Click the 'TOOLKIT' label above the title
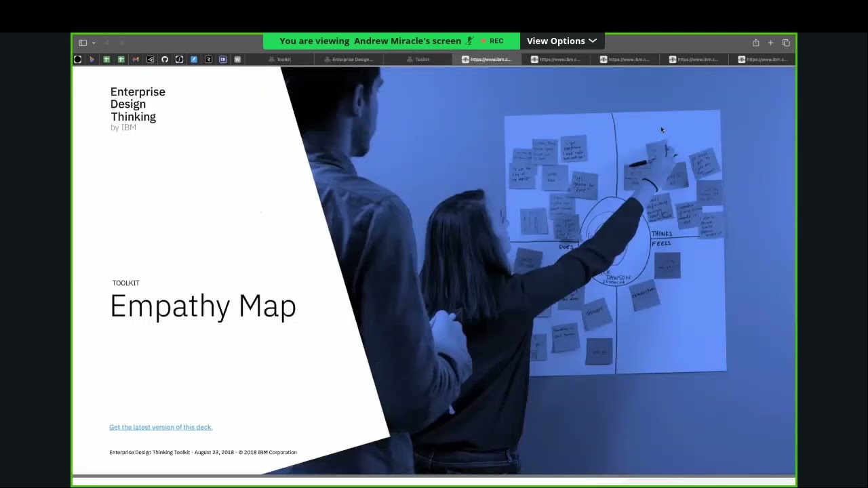Screen dimensions: 868x488 pos(126,283)
